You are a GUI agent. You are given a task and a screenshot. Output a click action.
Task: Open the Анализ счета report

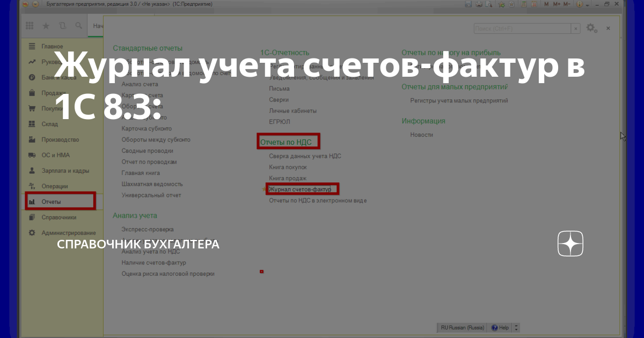tap(140, 84)
